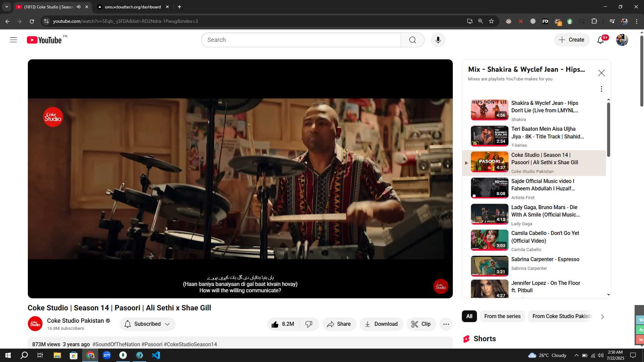Image resolution: width=644 pixels, height=362 pixels.
Task: Show more filter chips with arrow
Action: [x=602, y=317]
